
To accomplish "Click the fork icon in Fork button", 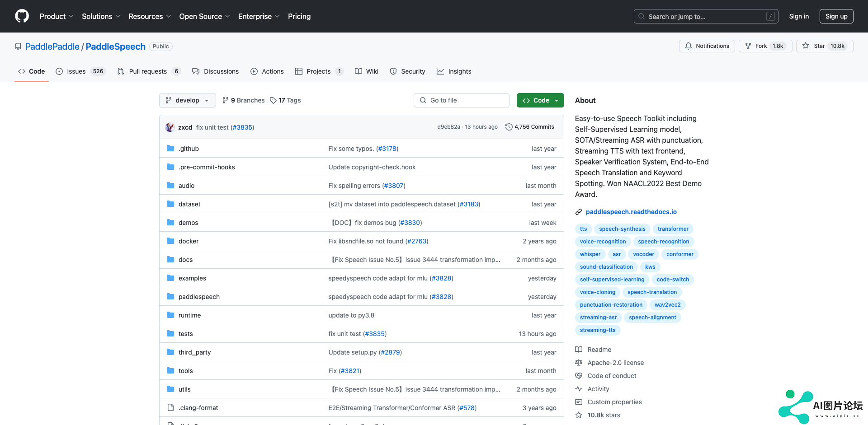I will point(748,46).
